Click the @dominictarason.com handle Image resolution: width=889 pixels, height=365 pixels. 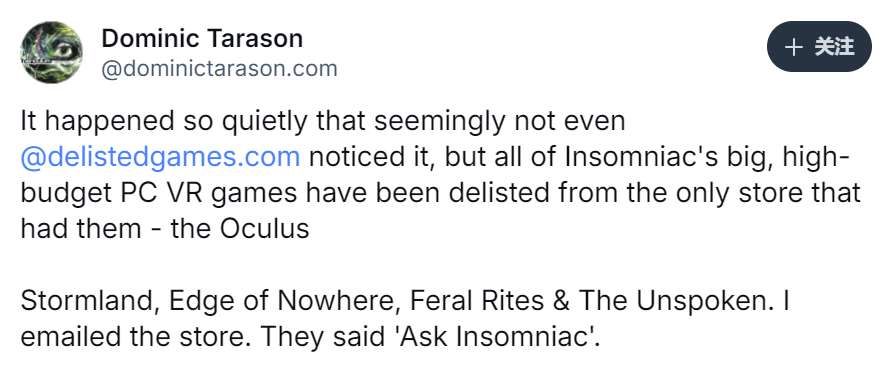click(x=219, y=69)
